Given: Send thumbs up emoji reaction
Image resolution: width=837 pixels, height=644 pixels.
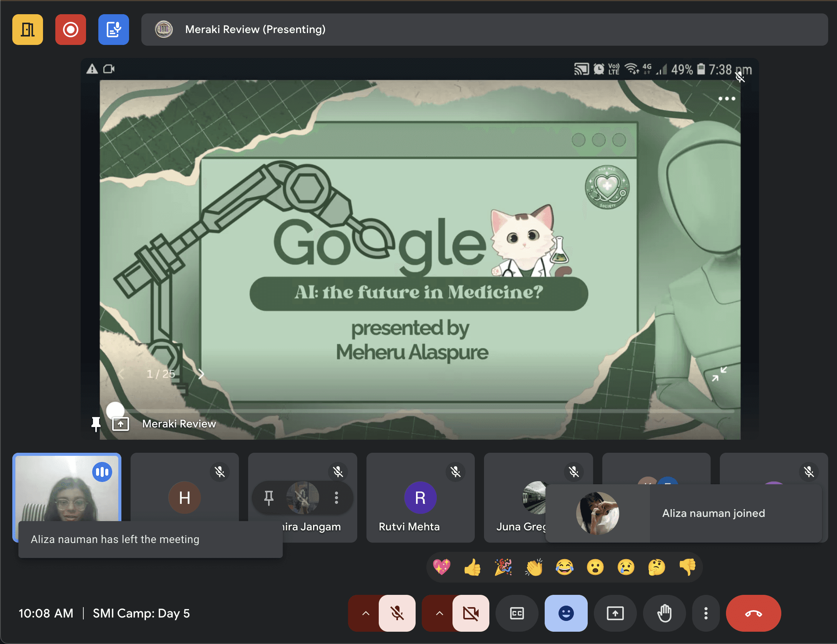Looking at the screenshot, I should pos(472,567).
